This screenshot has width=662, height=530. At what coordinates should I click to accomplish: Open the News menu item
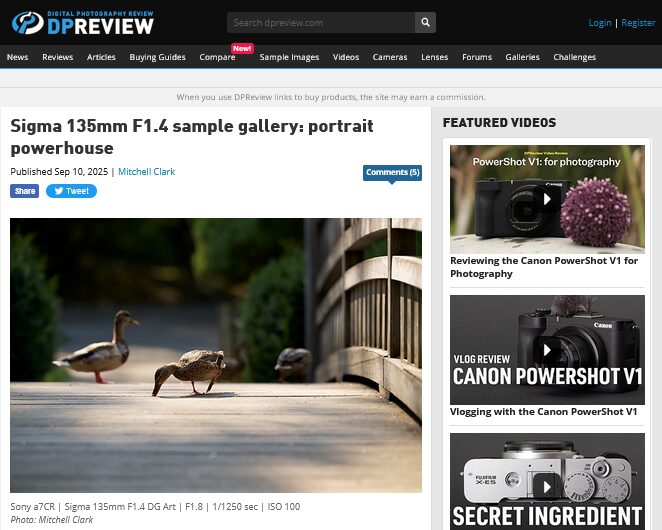pyautogui.click(x=17, y=57)
